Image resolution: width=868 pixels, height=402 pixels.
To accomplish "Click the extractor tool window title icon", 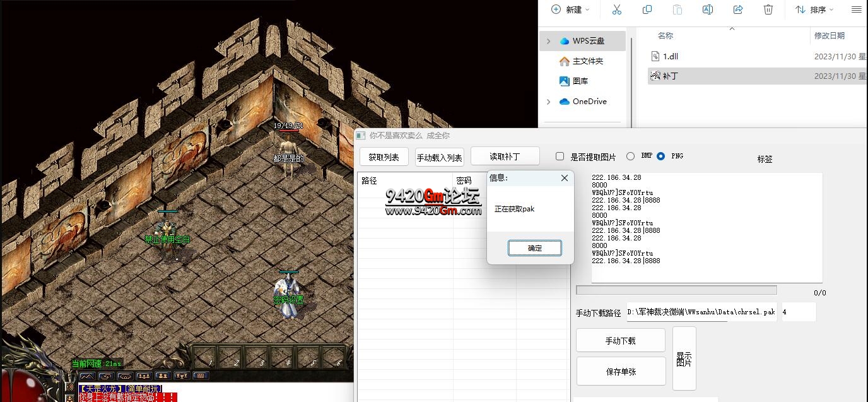I will click(361, 136).
